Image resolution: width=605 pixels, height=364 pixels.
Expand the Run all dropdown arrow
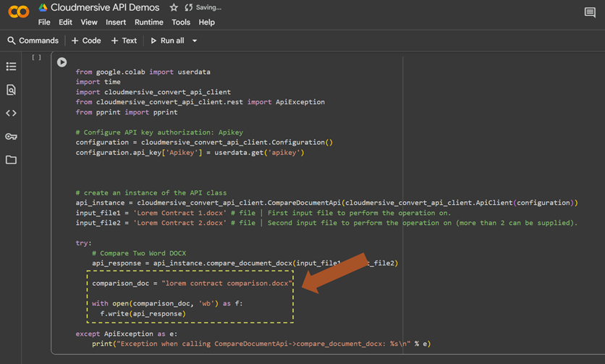(195, 41)
